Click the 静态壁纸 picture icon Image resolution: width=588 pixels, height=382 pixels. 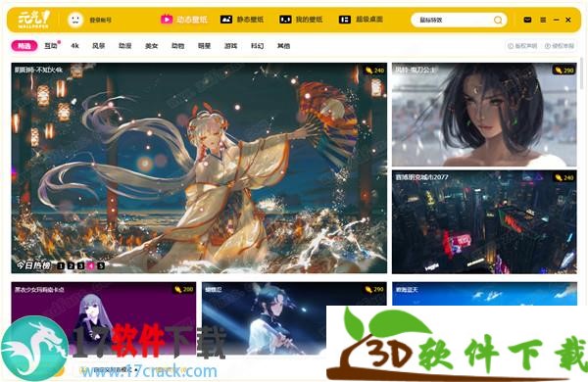click(226, 20)
